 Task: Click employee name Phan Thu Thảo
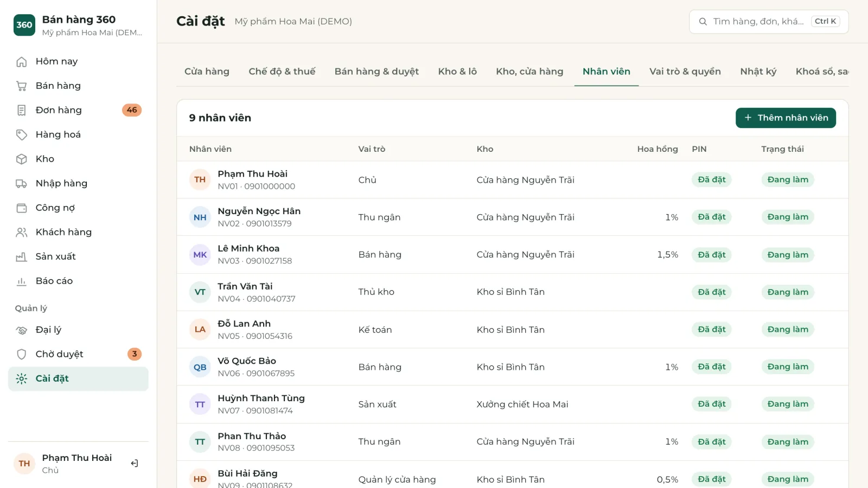pyautogui.click(x=252, y=436)
